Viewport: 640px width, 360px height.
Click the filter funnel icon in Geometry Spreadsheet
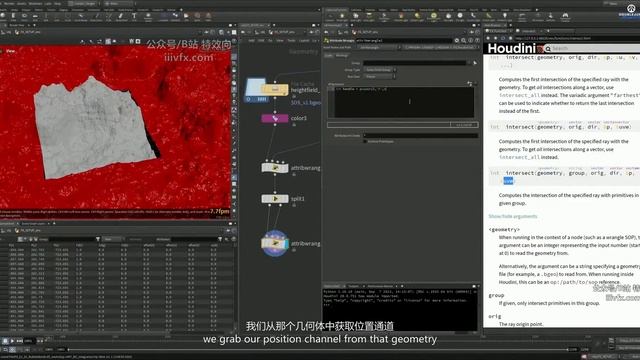pyautogui.click(x=98, y=239)
